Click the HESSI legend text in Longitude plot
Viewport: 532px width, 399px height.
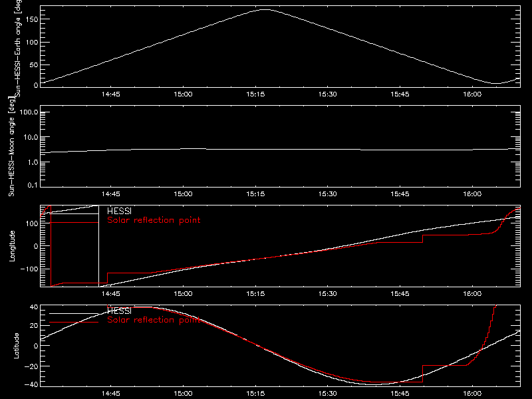coord(119,211)
